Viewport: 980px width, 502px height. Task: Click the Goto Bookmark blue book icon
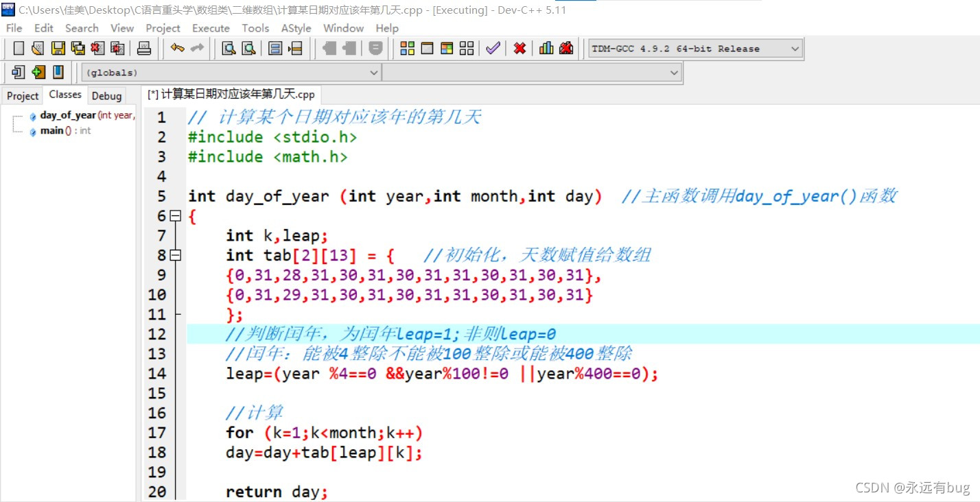click(58, 71)
